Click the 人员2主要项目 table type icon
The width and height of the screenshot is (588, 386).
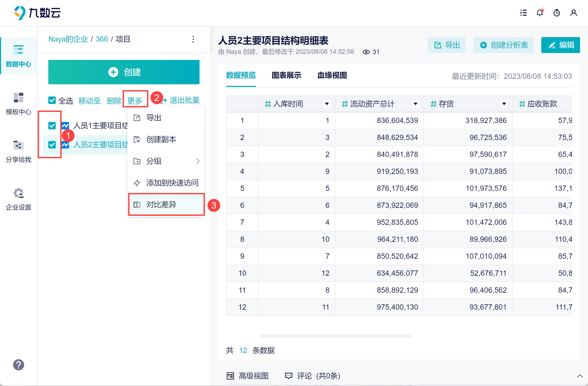pyautogui.click(x=65, y=144)
